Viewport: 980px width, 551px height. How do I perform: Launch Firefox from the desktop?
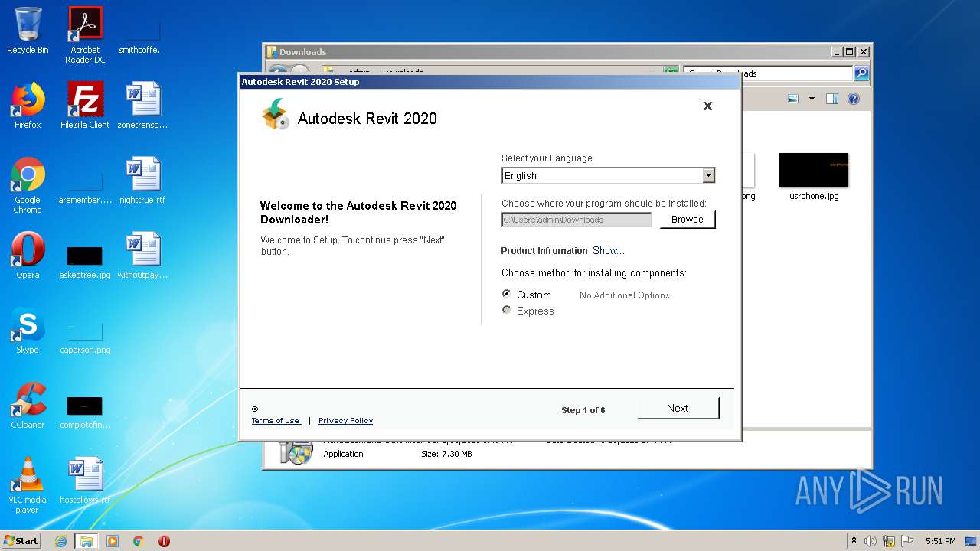[28, 106]
